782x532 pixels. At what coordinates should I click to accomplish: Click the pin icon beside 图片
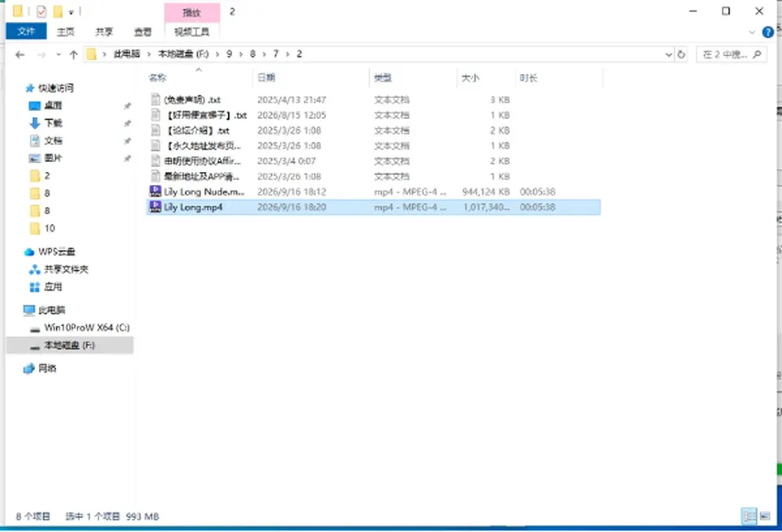[x=127, y=158]
